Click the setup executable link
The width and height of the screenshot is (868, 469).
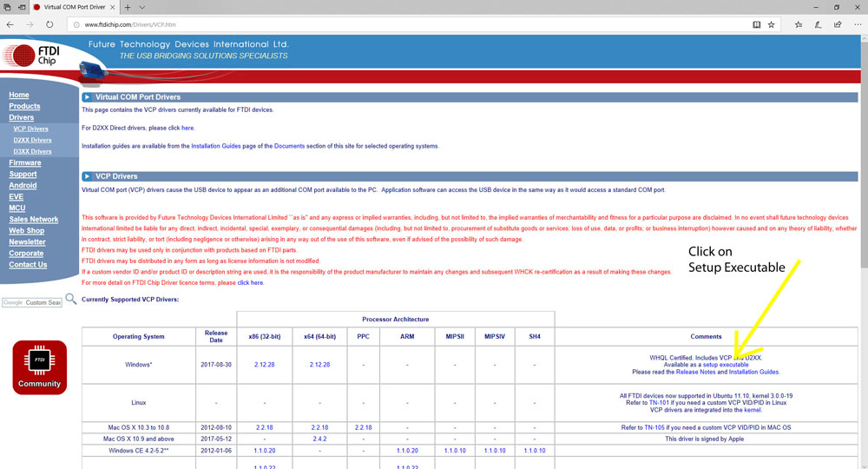coord(726,365)
